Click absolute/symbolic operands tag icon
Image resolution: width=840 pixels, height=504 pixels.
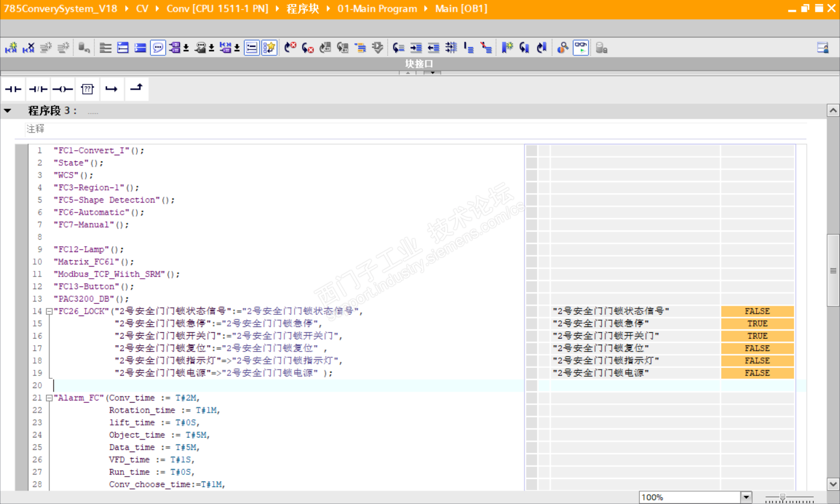[174, 48]
